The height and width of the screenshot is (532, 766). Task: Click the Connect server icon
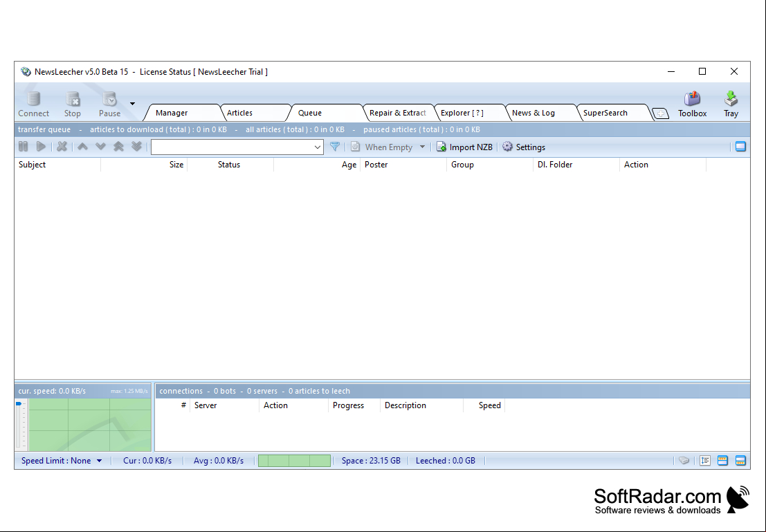[x=33, y=104]
